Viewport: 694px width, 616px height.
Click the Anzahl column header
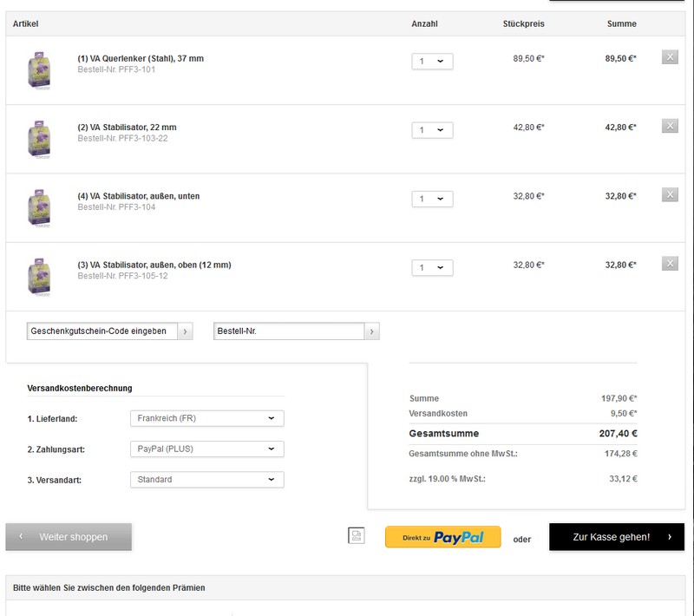click(x=424, y=24)
